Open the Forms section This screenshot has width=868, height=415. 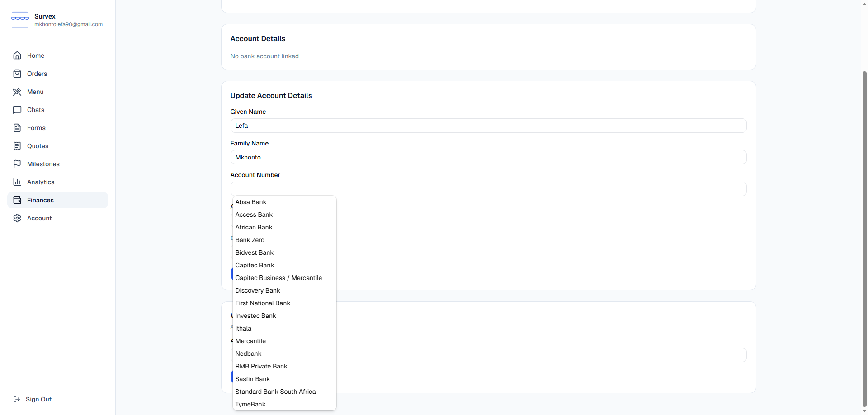click(57, 128)
